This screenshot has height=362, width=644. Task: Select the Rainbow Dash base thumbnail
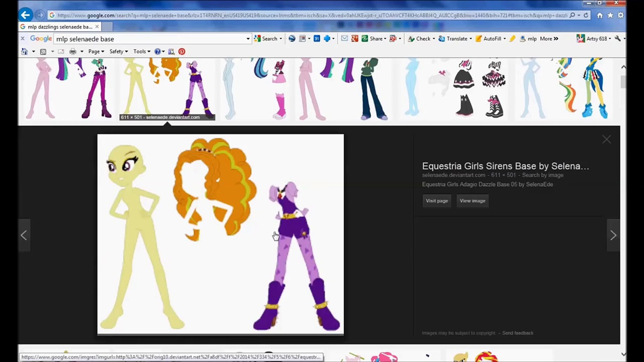click(563, 89)
